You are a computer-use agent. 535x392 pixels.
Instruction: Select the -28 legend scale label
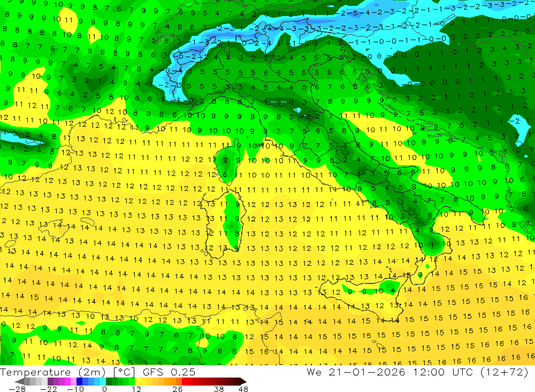click(x=17, y=389)
